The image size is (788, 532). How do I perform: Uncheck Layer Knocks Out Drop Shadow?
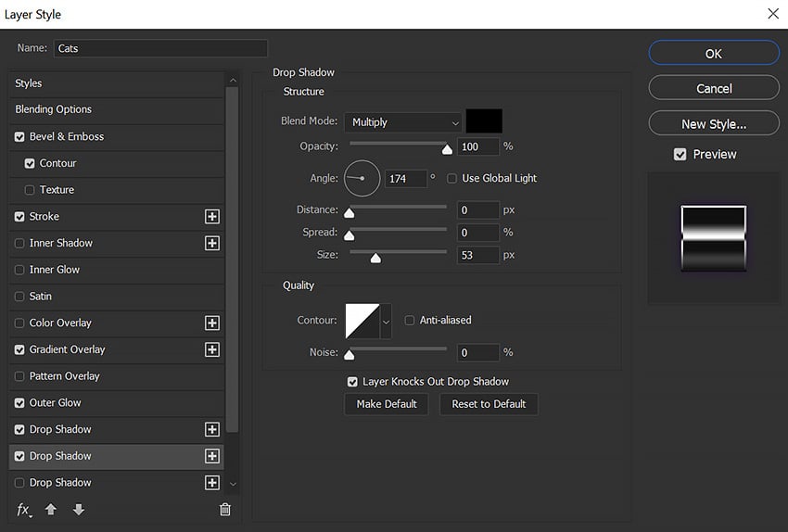[x=352, y=382]
